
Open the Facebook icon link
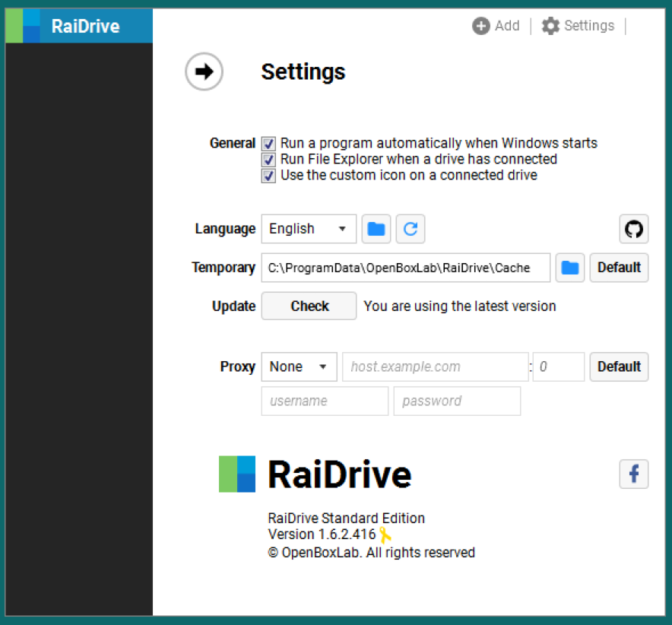[x=633, y=474]
